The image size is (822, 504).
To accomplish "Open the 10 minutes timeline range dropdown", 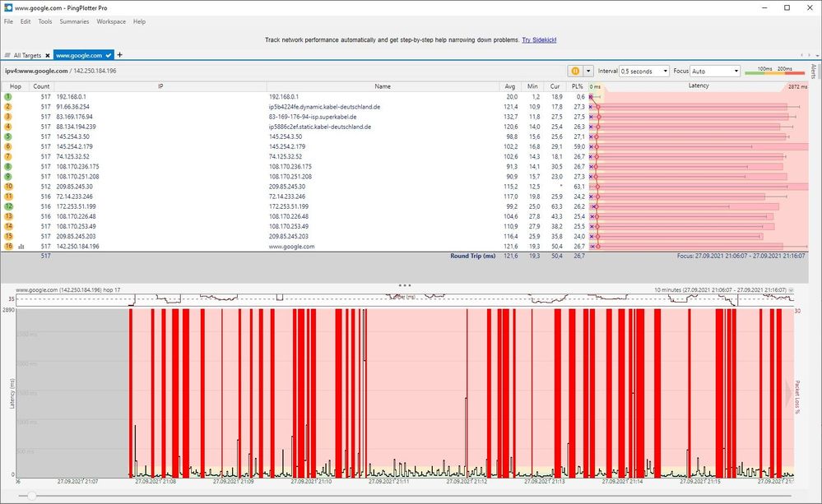I will (x=791, y=289).
